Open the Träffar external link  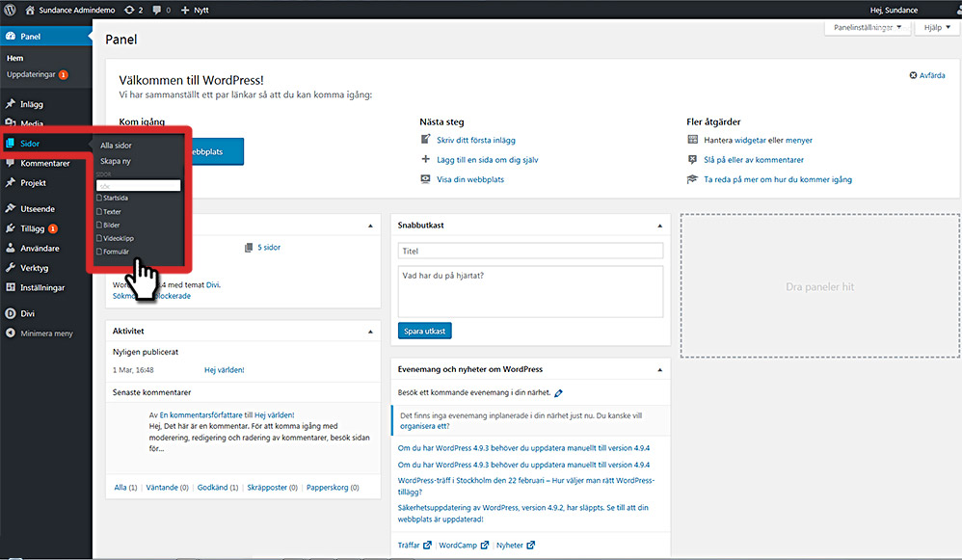click(x=414, y=546)
